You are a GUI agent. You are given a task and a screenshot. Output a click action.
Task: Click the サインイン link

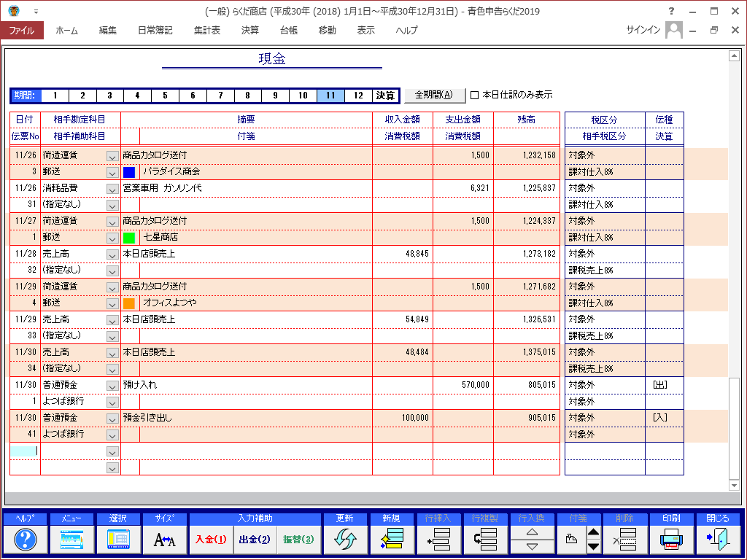tap(643, 30)
